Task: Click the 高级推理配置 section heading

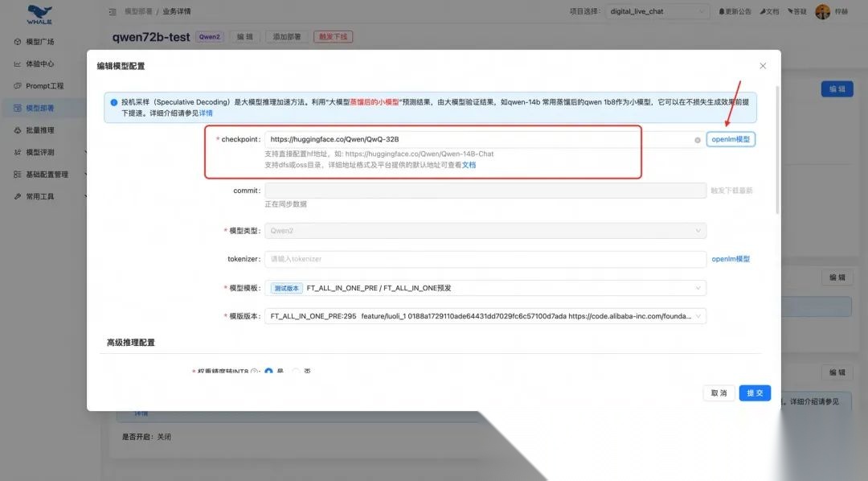Action: pos(131,343)
